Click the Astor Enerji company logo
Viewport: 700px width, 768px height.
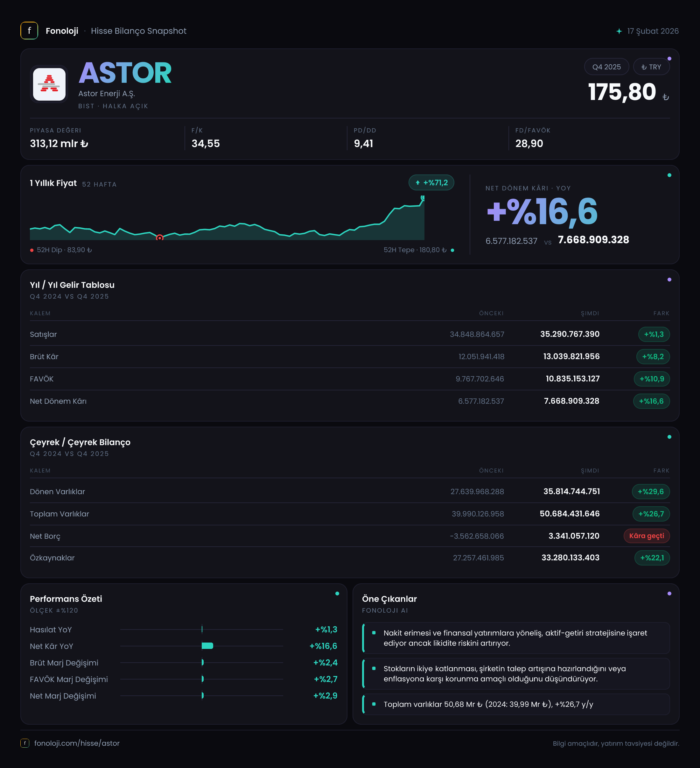(x=49, y=84)
